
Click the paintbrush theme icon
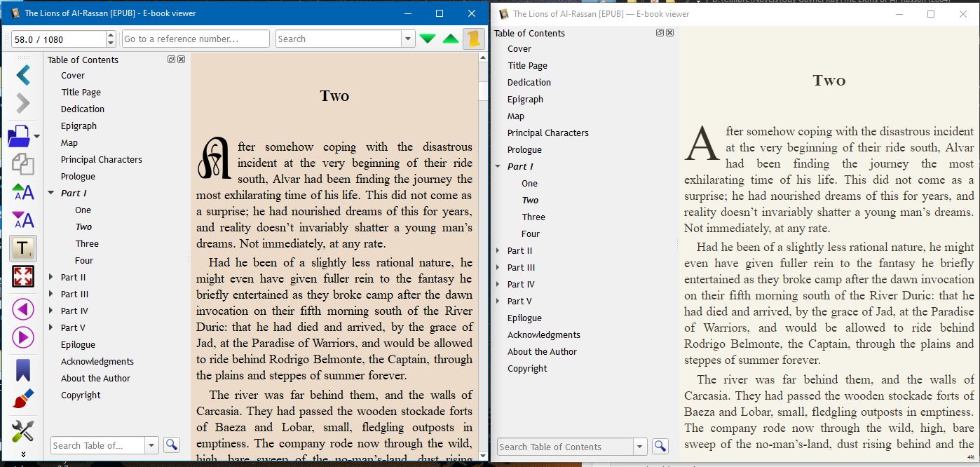point(23,399)
